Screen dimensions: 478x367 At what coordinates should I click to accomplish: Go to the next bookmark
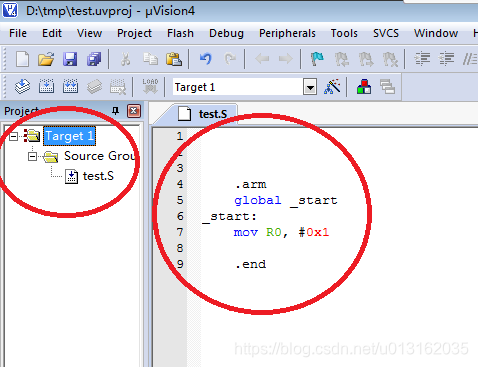point(366,59)
